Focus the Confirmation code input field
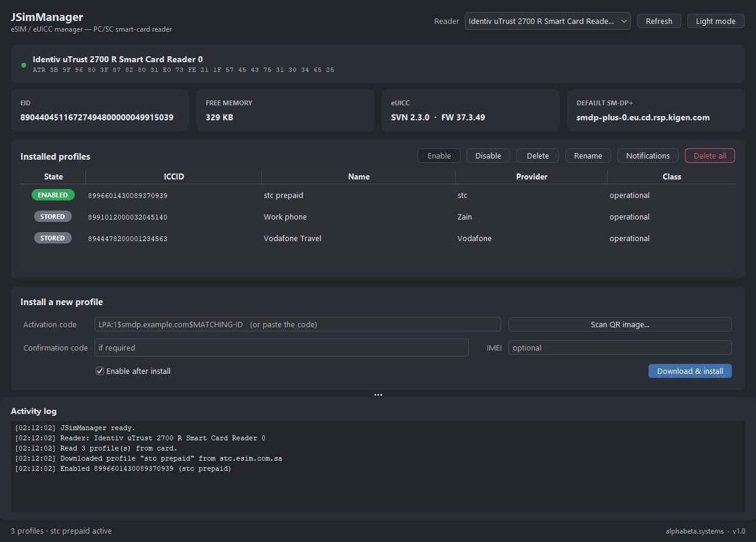Viewport: 756px width, 542px height. click(x=282, y=348)
